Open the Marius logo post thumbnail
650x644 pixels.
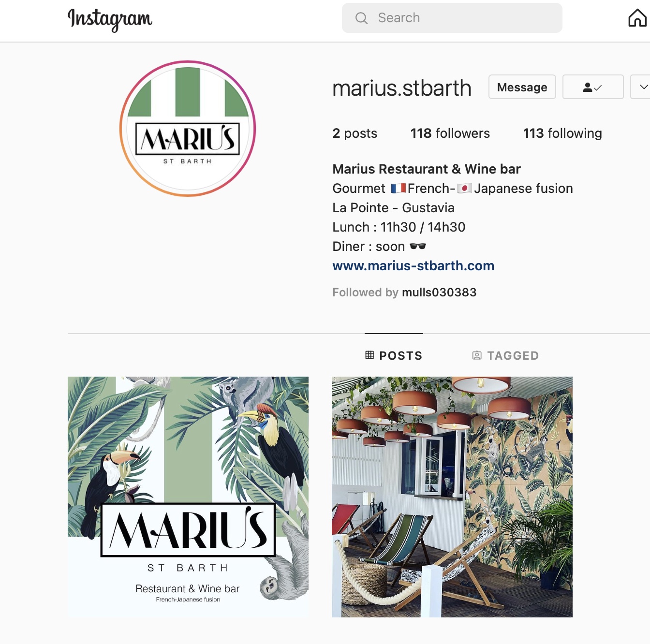pos(188,497)
